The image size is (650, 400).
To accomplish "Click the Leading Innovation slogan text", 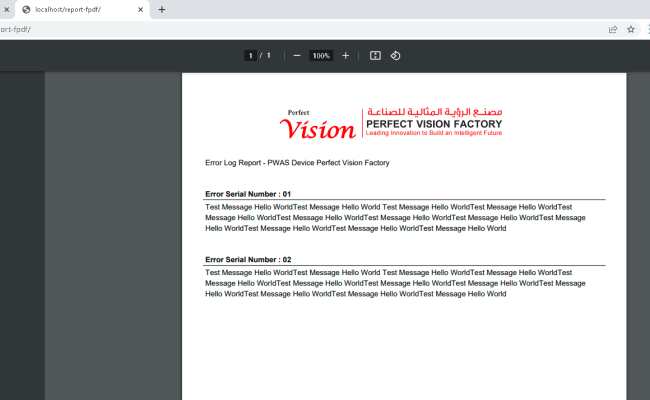I will [434, 133].
